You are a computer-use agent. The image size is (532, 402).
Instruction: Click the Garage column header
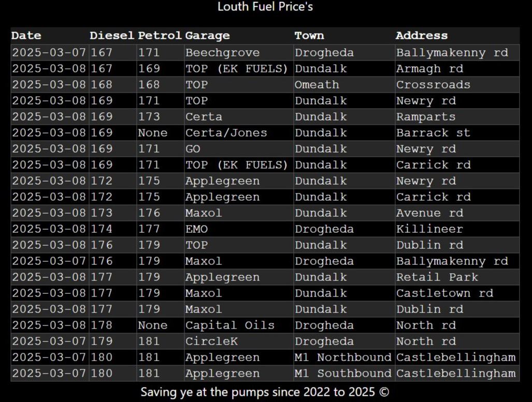[x=239, y=36]
